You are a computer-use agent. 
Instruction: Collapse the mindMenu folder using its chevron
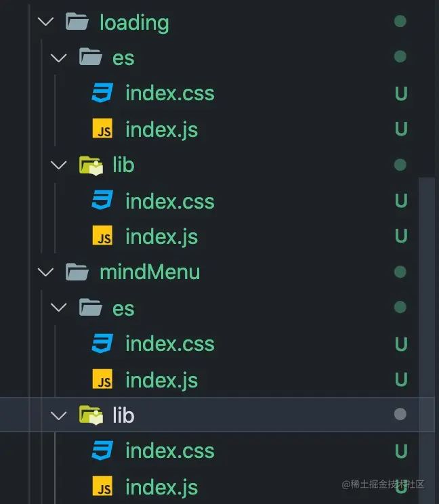[x=46, y=272]
